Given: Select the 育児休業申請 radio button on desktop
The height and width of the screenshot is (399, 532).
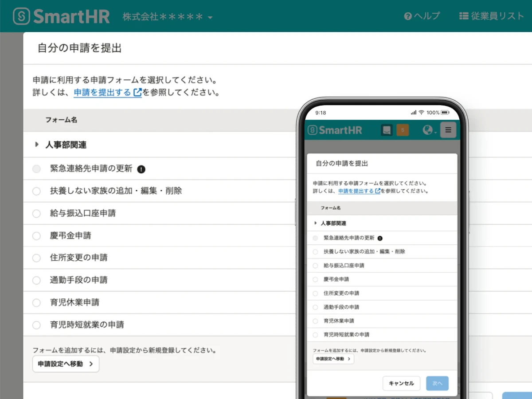Looking at the screenshot, I should point(36,303).
